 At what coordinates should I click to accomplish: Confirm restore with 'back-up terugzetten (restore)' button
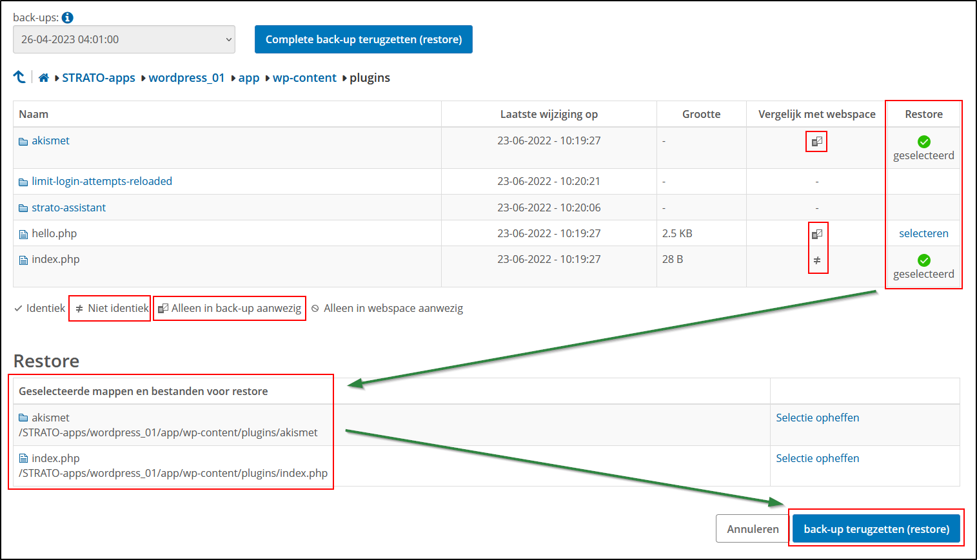pos(876,528)
